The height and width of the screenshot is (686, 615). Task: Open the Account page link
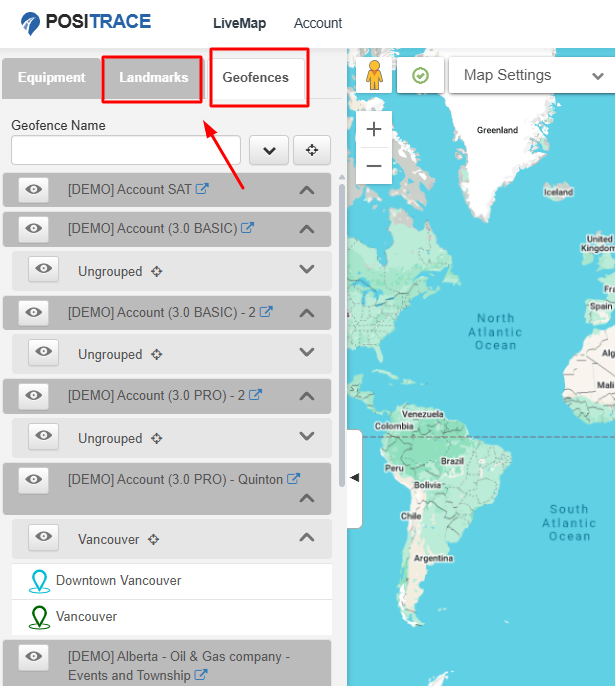pyautogui.click(x=318, y=23)
